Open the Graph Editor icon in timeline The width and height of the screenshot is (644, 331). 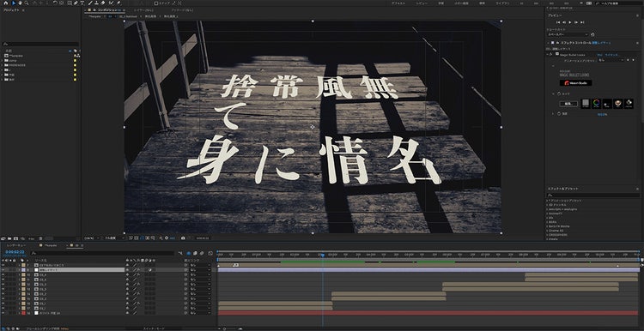pos(210,254)
